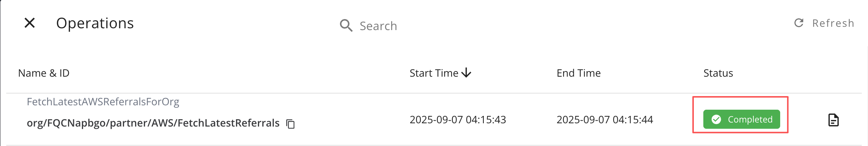Click the org/FQCNapbgo/partner/AWS/FetchLatestReferrals ID text
This screenshot has width=868, height=146.
(x=153, y=123)
